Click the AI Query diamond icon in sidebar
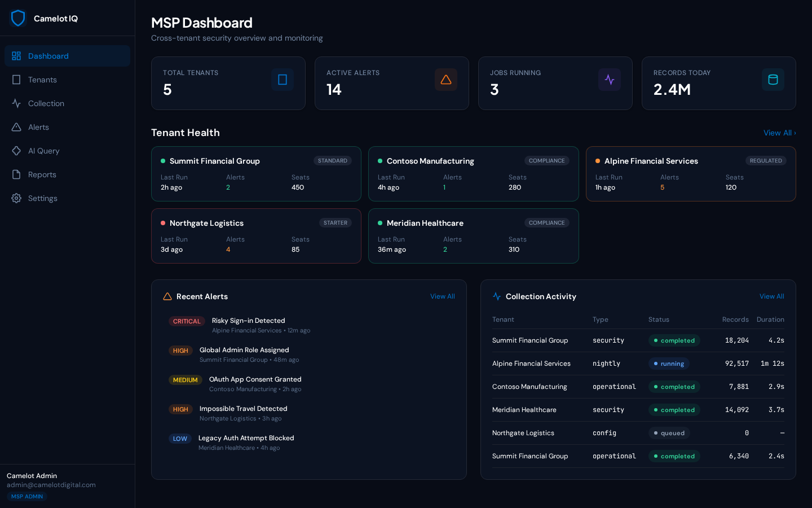 pyautogui.click(x=16, y=151)
